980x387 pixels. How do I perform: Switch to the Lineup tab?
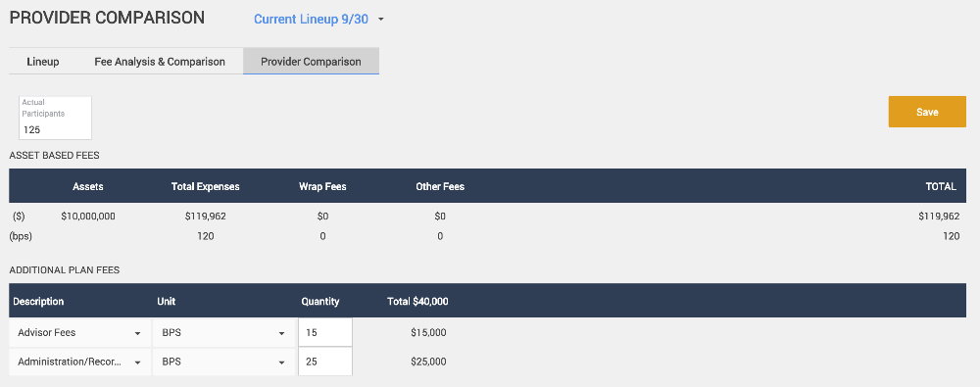[43, 62]
